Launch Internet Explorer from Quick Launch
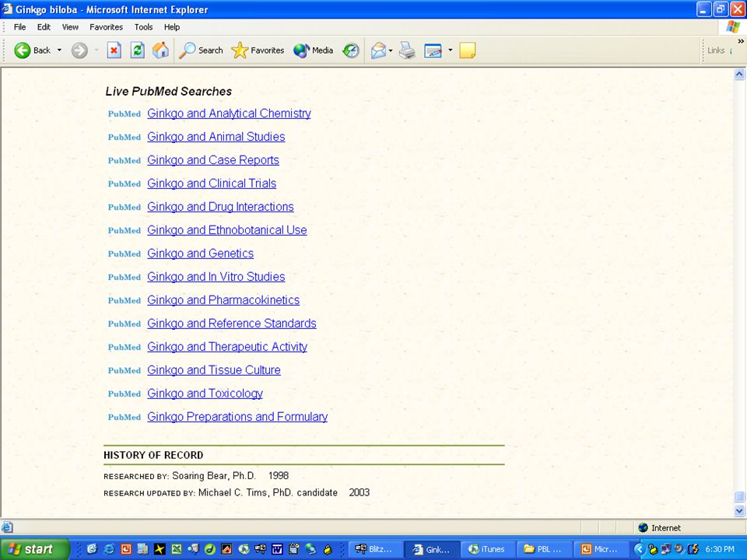 click(109, 550)
